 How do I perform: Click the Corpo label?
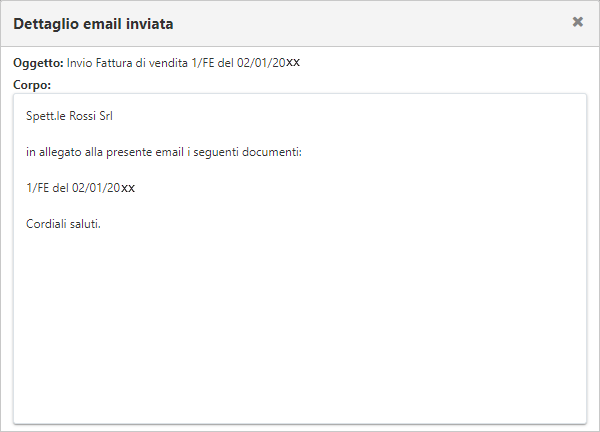coord(32,85)
